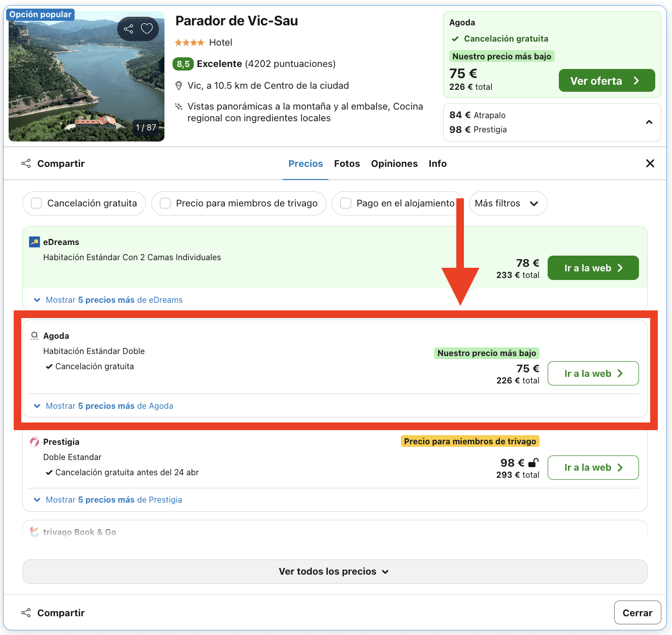Open the Info tab

438,163
